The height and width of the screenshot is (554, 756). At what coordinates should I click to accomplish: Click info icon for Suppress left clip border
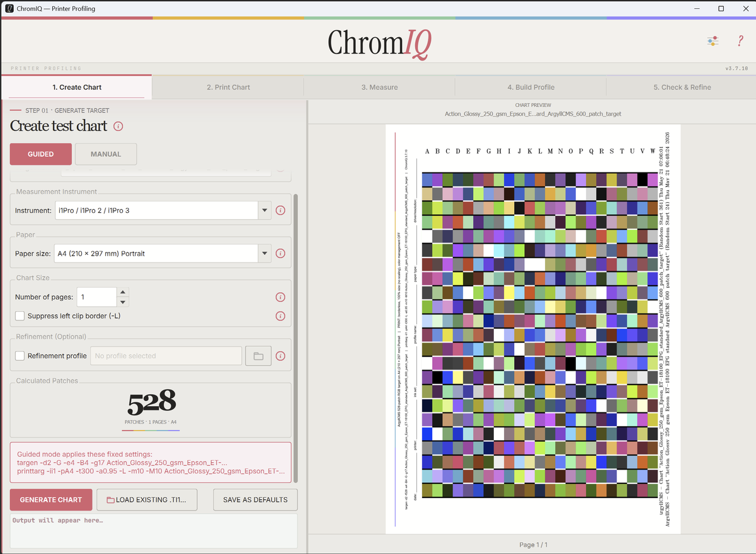(281, 316)
